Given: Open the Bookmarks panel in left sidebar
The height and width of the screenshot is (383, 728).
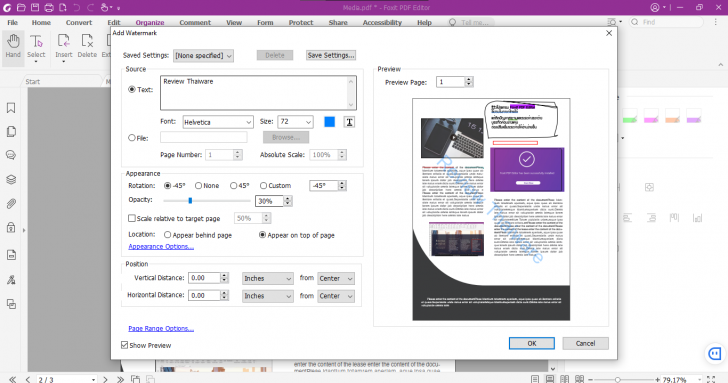Looking at the screenshot, I should tap(11, 108).
